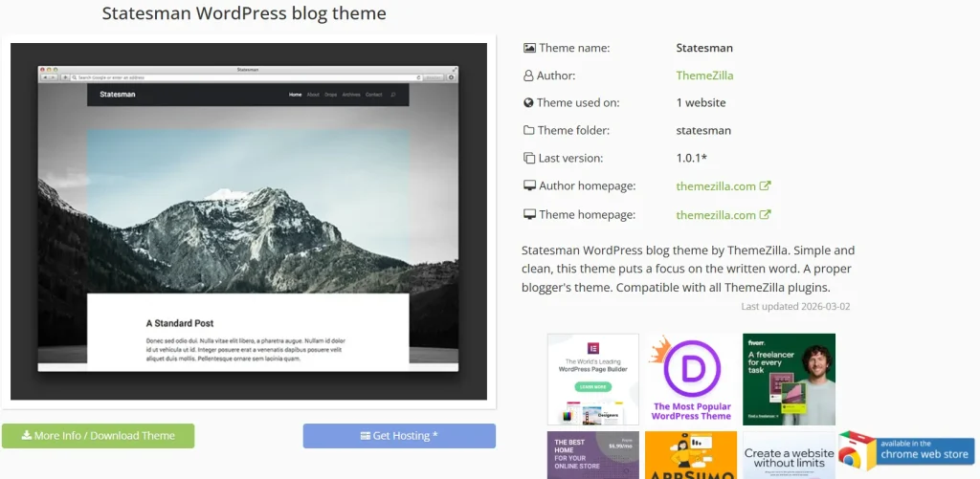Open The Best Home For Your Online Store ad
The image size is (980, 479).
pyautogui.click(x=593, y=455)
